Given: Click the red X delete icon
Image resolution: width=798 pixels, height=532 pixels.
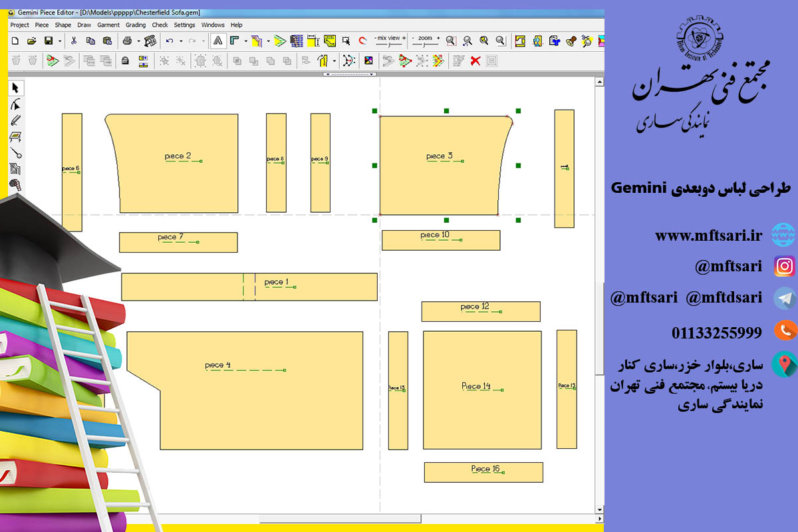Looking at the screenshot, I should (x=475, y=61).
